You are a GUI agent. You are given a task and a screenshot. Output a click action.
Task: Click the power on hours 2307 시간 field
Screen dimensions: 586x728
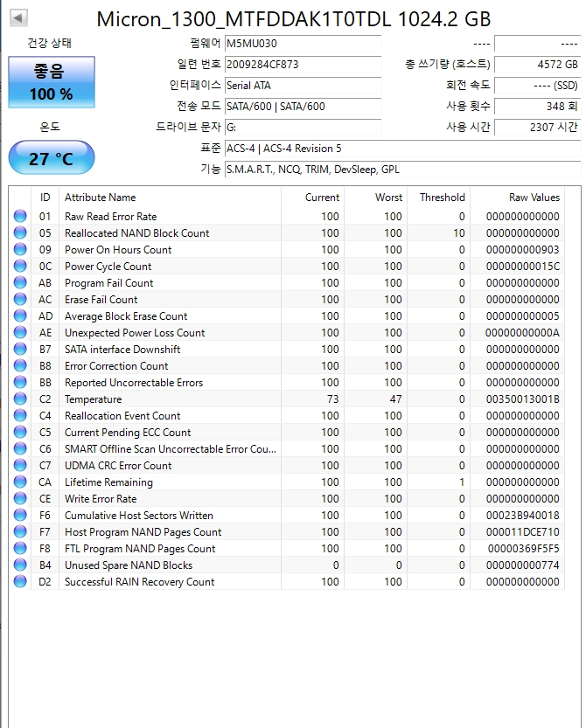tap(538, 128)
